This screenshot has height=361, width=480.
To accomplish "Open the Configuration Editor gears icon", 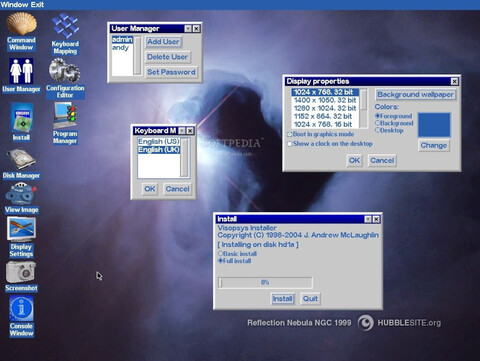I will click(65, 71).
